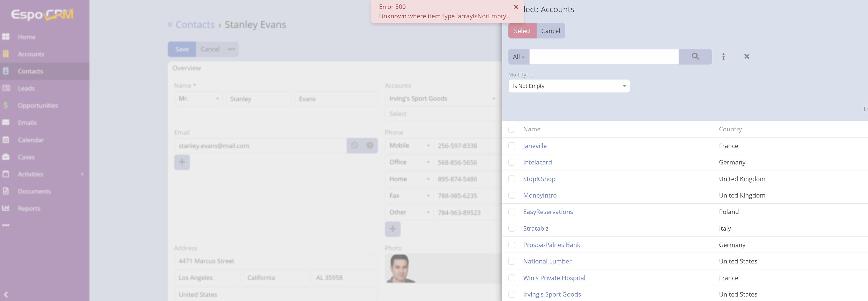Viewport: 868px width, 301px height.
Task: Click the Emails envelope icon
Action: click(x=6, y=122)
